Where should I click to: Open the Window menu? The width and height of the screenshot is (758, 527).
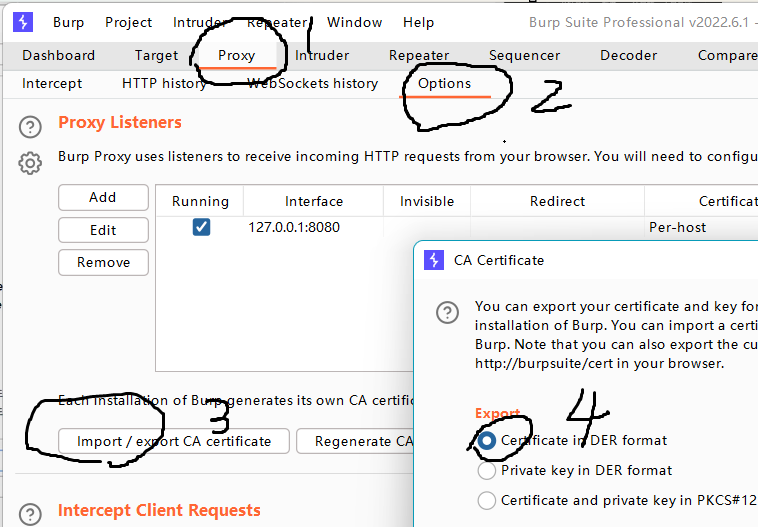[354, 22]
